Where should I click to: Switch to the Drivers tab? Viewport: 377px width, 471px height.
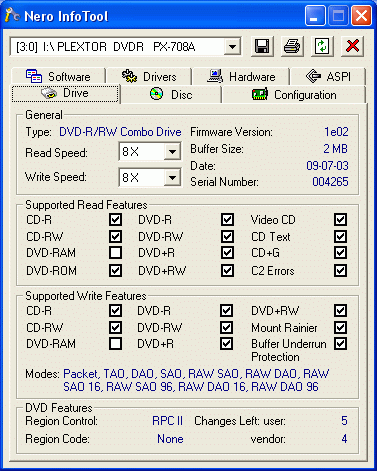[149, 76]
